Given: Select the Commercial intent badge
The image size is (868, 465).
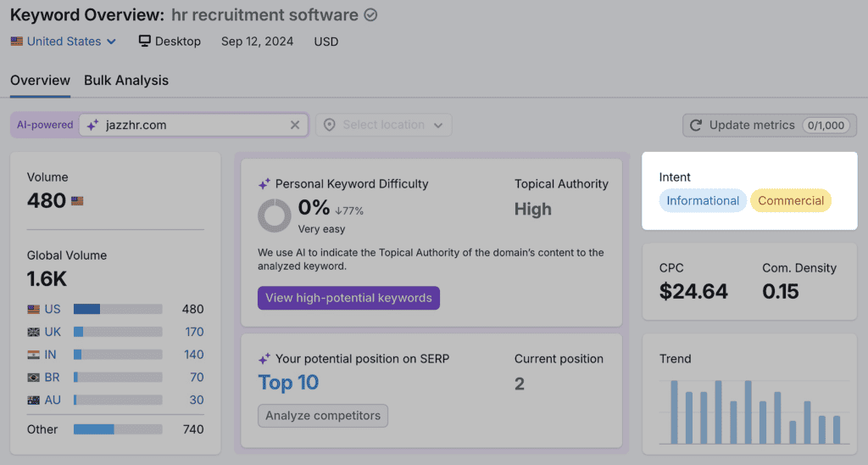Looking at the screenshot, I should (791, 201).
